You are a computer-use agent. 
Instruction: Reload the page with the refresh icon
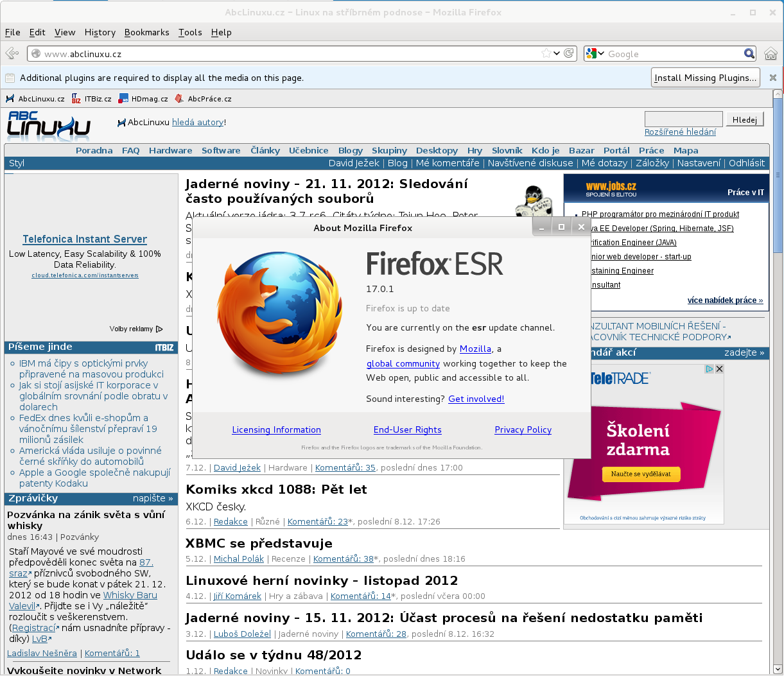(x=568, y=54)
